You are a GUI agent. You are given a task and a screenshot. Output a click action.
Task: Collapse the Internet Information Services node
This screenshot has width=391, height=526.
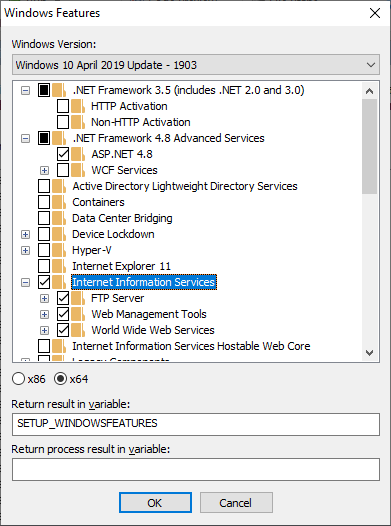click(x=25, y=282)
